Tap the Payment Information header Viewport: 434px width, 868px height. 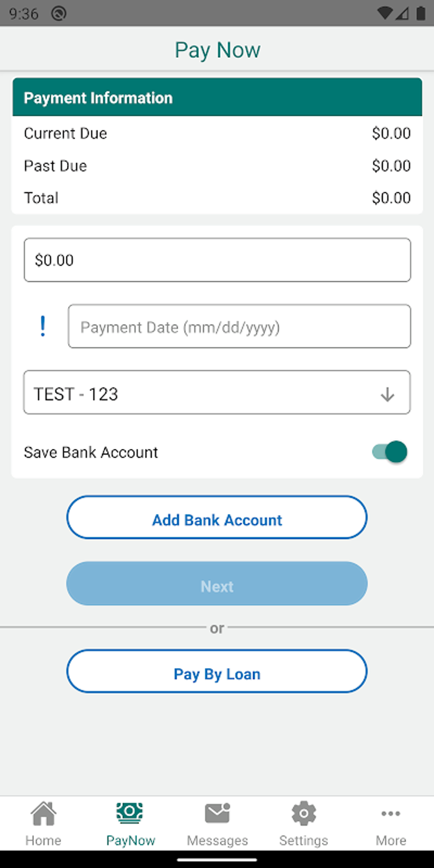tap(217, 97)
